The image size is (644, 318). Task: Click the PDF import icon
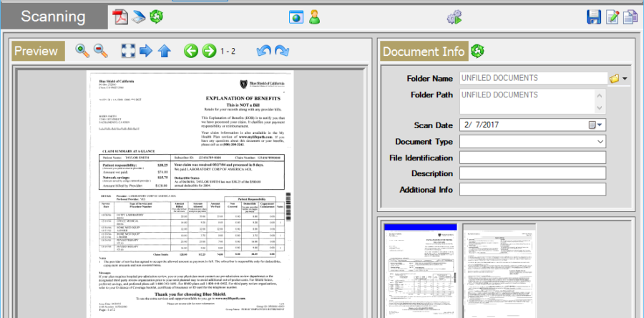tap(119, 16)
